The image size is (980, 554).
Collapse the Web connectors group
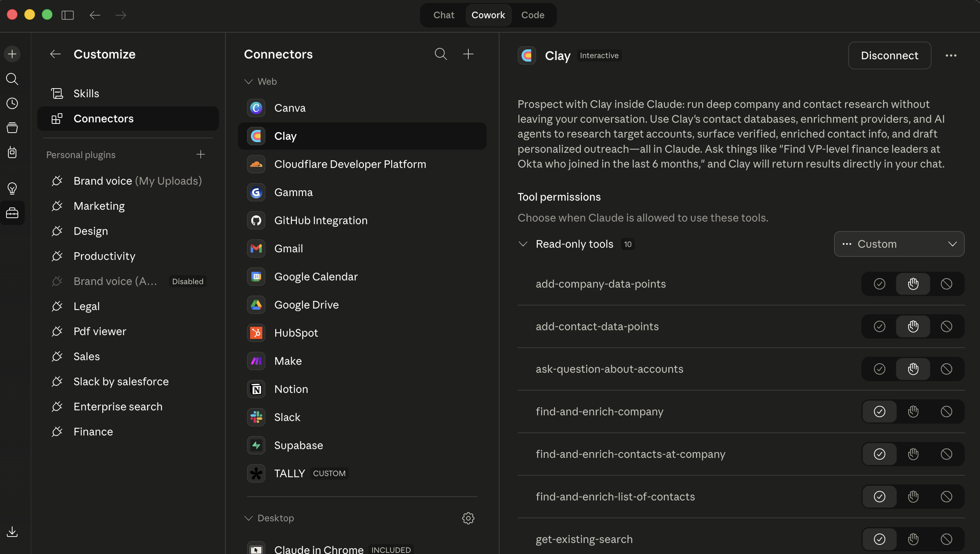249,81
